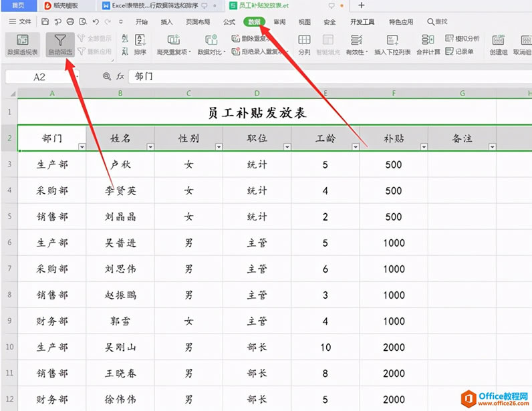Viewport: 532px width, 411px height.
Task: Open the 备注 column filter dropdown
Action: [x=493, y=146]
